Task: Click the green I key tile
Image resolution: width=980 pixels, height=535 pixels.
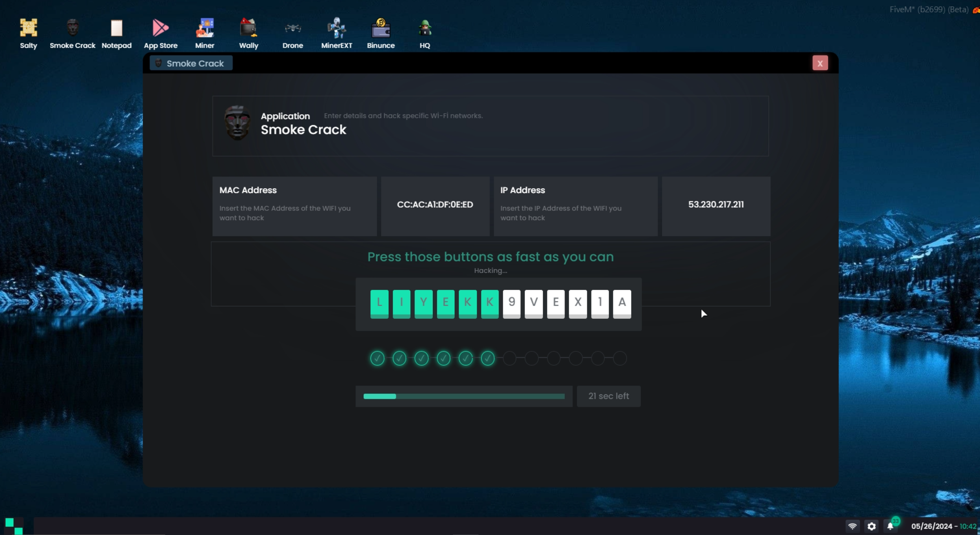Action: click(x=401, y=304)
